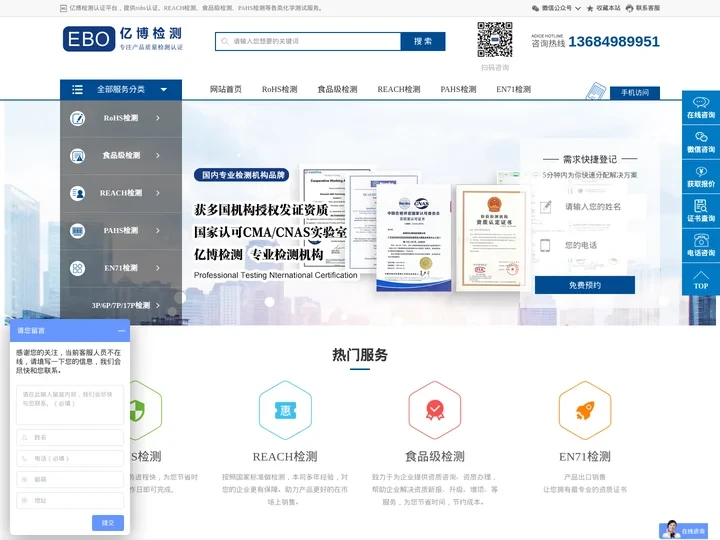Click the keyword search input field
This screenshot has height=540, width=720.
(x=309, y=41)
